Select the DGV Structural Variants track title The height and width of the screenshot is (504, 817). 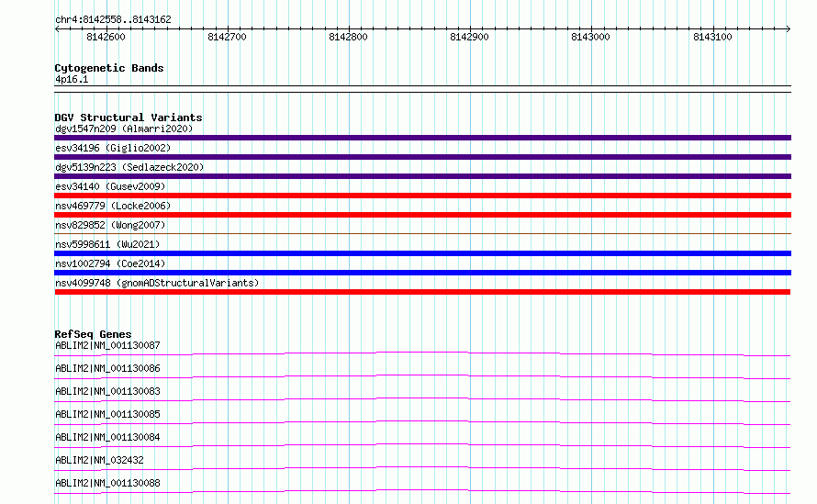[x=129, y=118]
